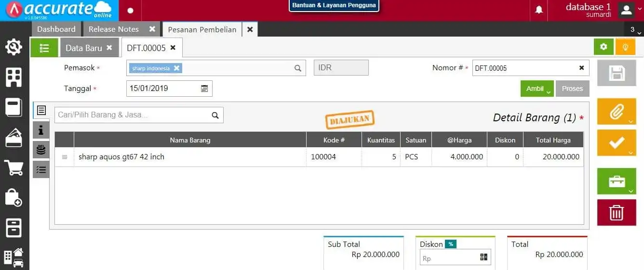
Task: Click the search magnifier in item search box
Action: pos(215,115)
